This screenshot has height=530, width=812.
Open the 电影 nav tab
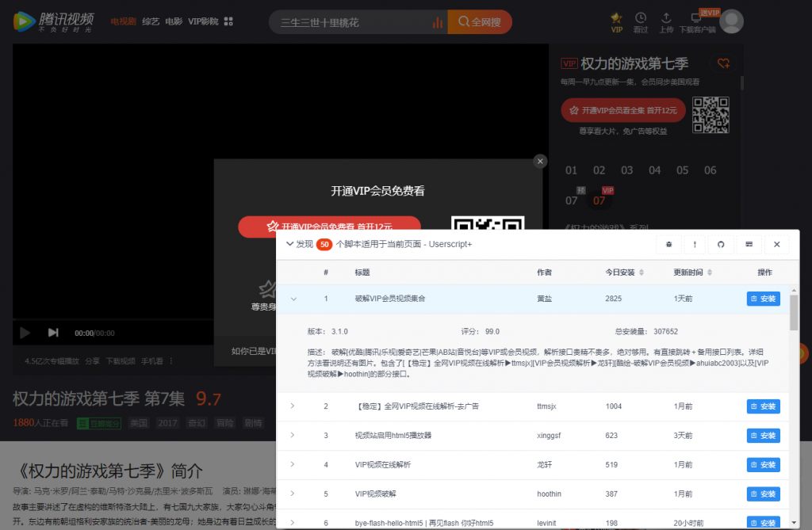point(174,21)
